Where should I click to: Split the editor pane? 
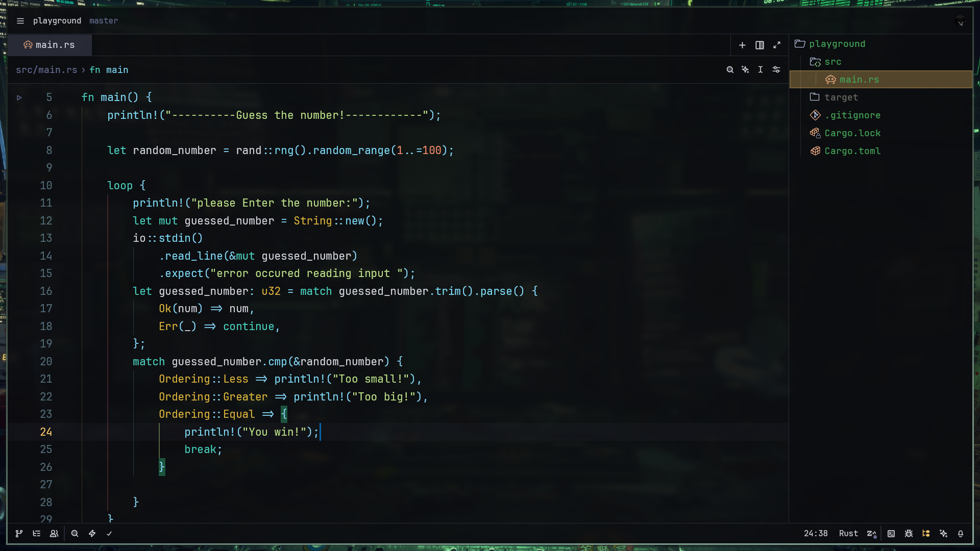click(759, 45)
